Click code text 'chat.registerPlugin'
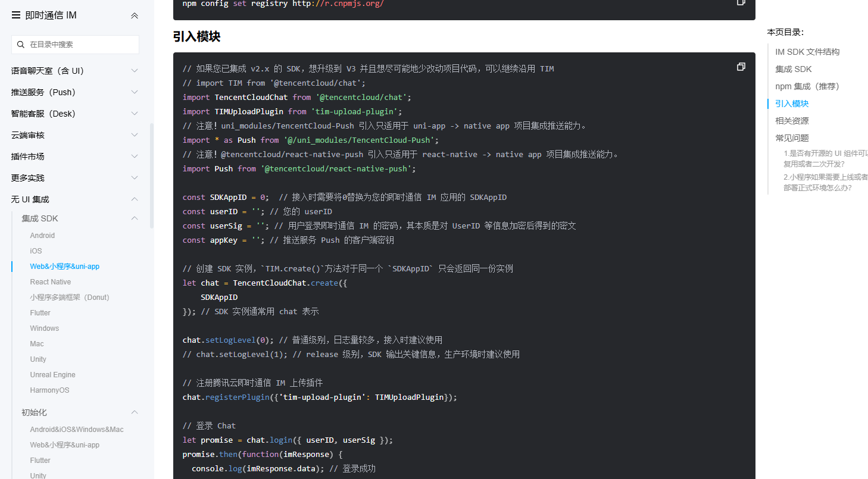This screenshot has width=868, height=479. click(x=226, y=397)
